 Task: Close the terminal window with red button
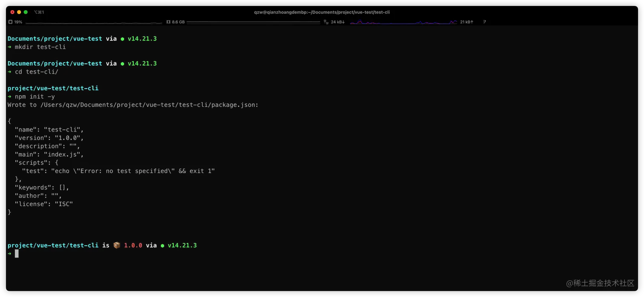coord(12,12)
